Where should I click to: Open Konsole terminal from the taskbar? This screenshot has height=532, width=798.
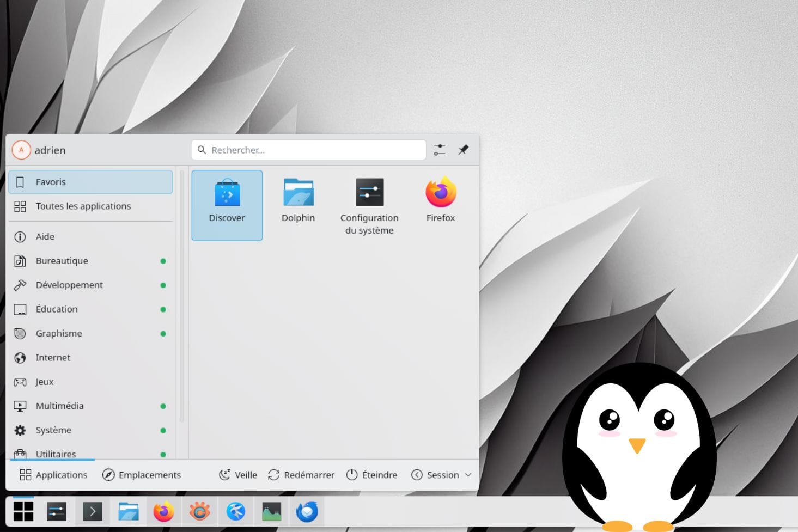(92, 512)
